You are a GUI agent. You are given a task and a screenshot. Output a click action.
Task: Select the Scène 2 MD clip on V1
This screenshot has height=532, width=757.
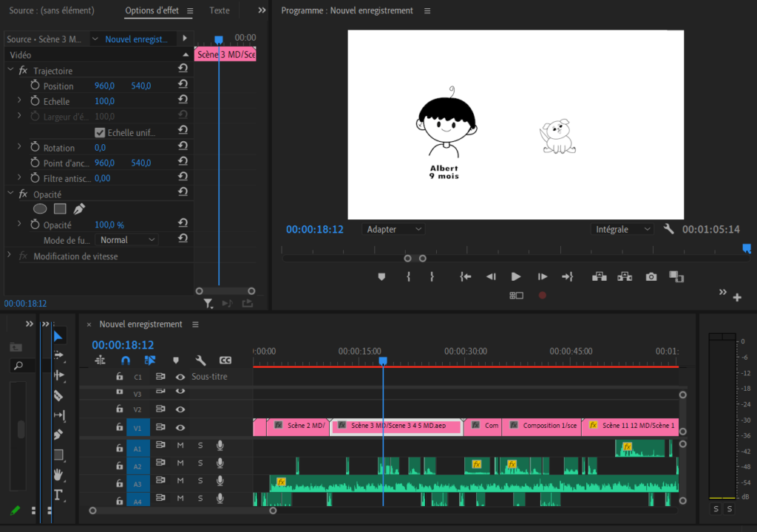coord(299,426)
